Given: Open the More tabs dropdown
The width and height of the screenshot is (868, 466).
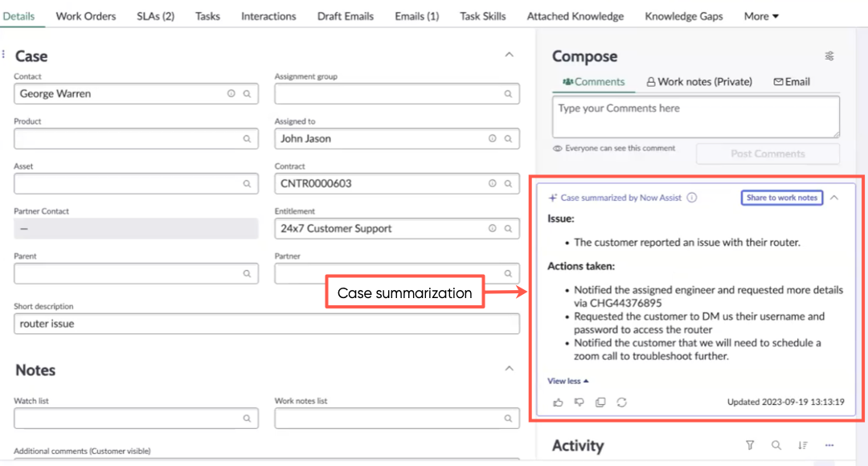Looking at the screenshot, I should tap(761, 16).
